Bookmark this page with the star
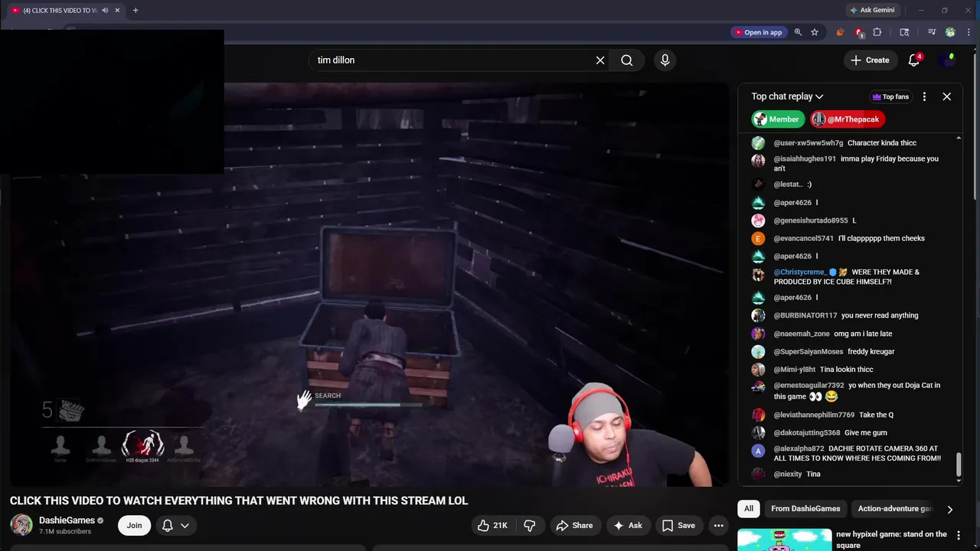980x551 pixels. pyautogui.click(x=815, y=32)
